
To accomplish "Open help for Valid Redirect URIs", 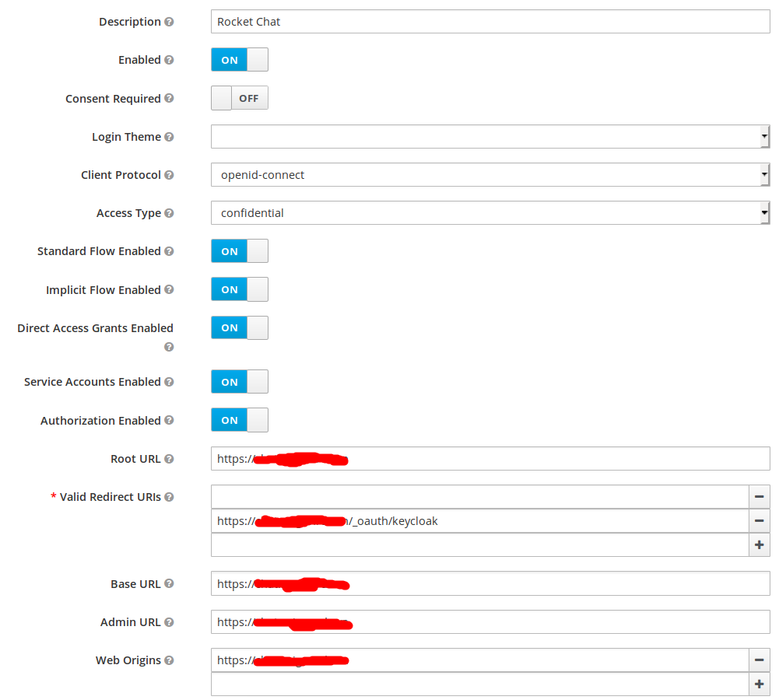I will click(168, 496).
